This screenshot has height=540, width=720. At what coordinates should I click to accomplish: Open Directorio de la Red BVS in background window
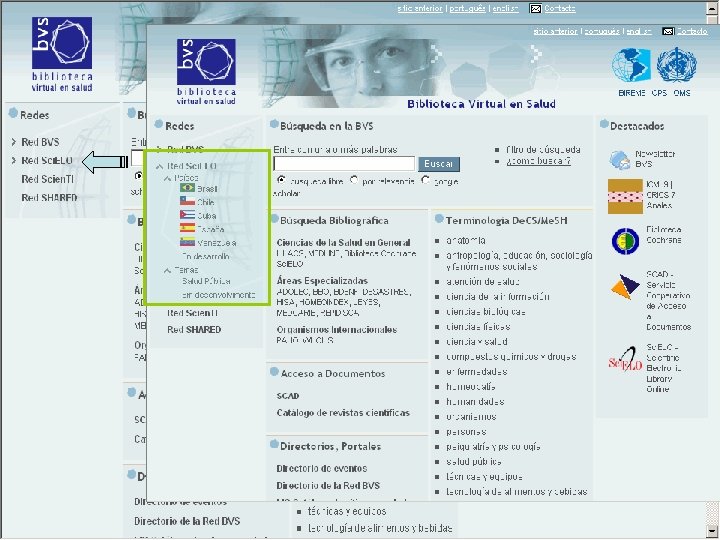point(187,521)
